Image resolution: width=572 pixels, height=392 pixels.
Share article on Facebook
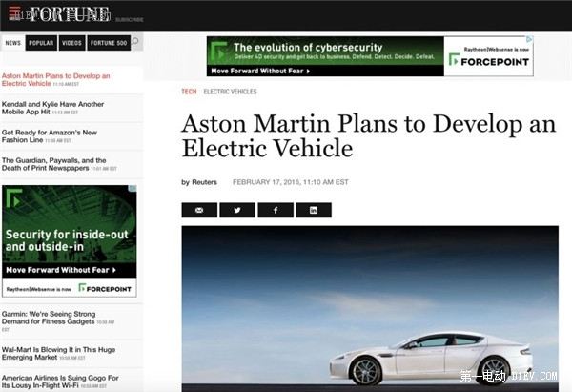276,210
